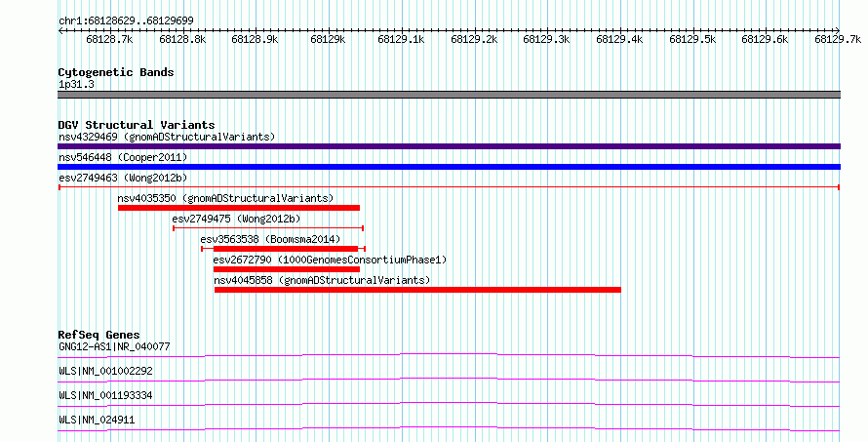Click the WLS|NM_001002292 gene label

coord(105,371)
